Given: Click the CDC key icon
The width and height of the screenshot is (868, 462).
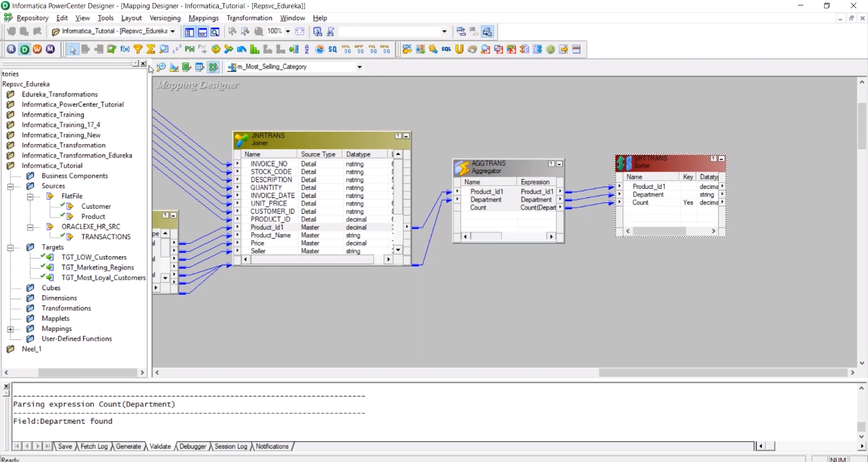Looking at the screenshot, I should [407, 49].
